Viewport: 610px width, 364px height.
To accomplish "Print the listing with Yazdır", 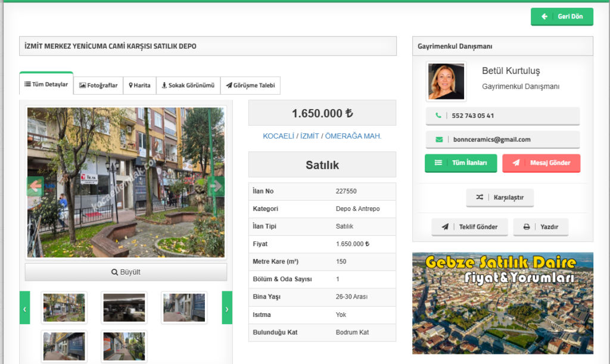I will [540, 227].
